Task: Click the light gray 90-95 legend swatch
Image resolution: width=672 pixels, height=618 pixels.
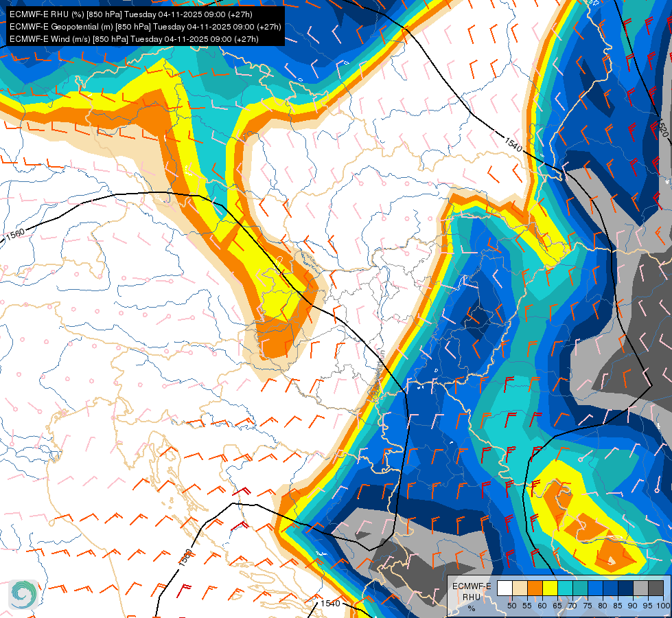Action: click(x=641, y=588)
